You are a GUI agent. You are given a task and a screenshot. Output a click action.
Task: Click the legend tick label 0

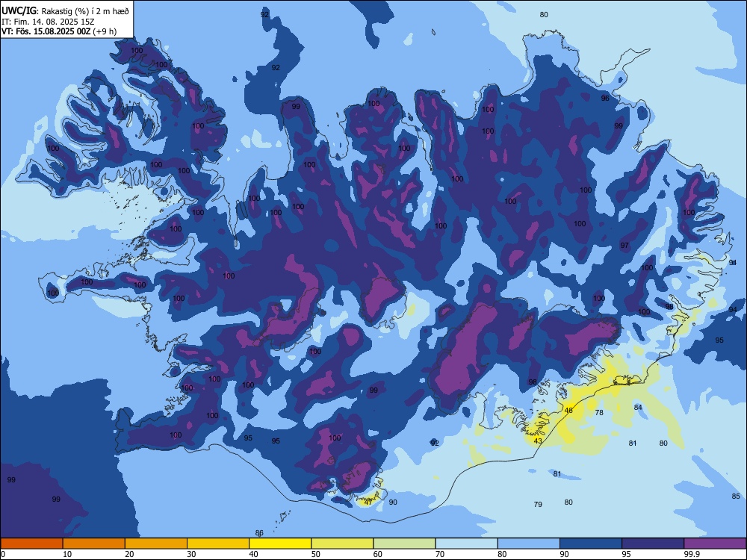[x=3, y=554]
